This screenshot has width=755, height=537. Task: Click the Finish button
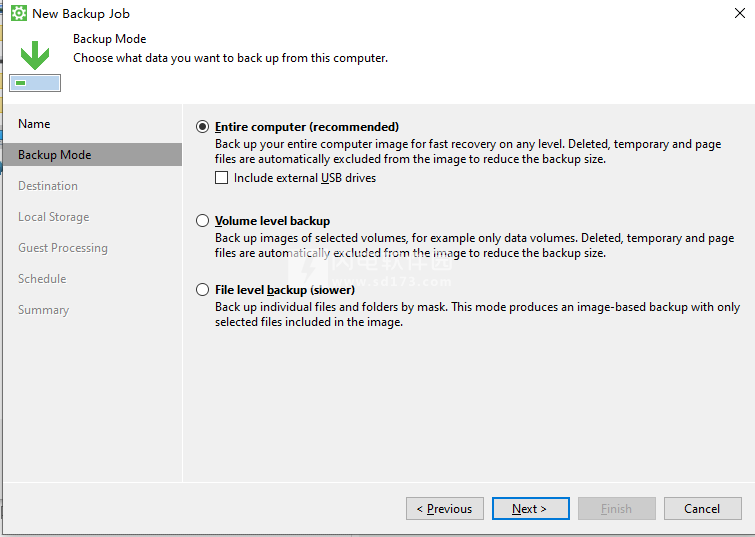pos(616,509)
